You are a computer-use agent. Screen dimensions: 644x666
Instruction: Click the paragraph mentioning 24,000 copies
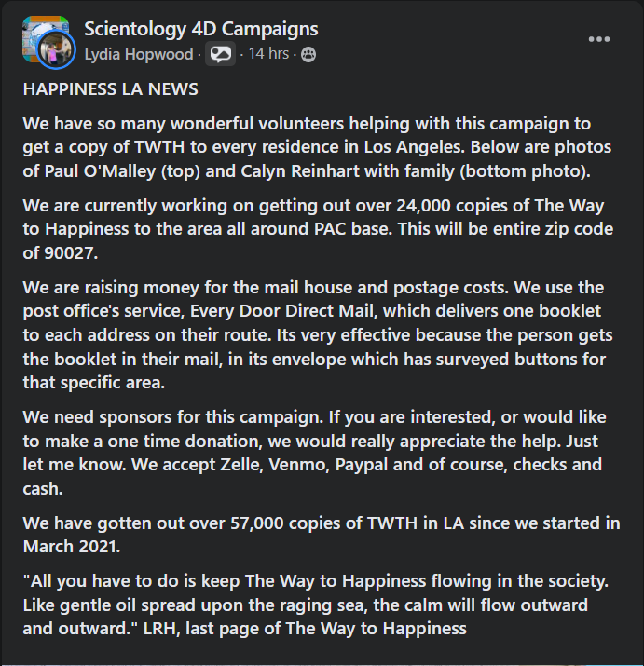[317, 229]
